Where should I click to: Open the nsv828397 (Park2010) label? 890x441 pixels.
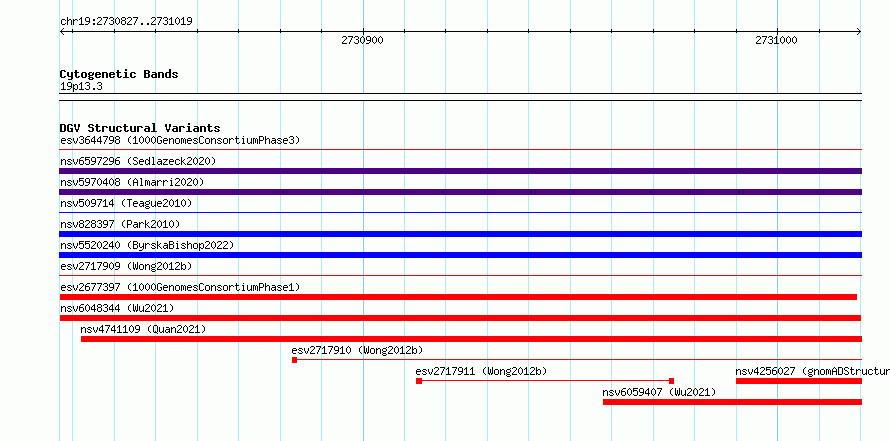tap(120, 224)
